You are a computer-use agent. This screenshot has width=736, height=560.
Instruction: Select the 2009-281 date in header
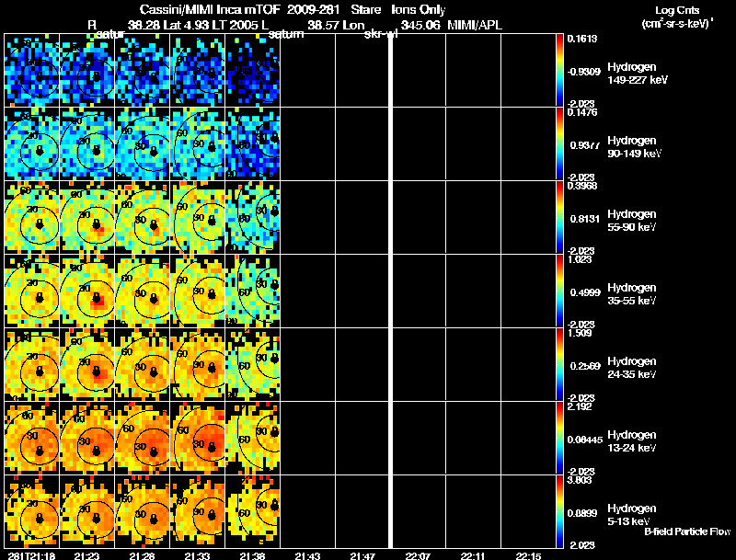tap(313, 10)
